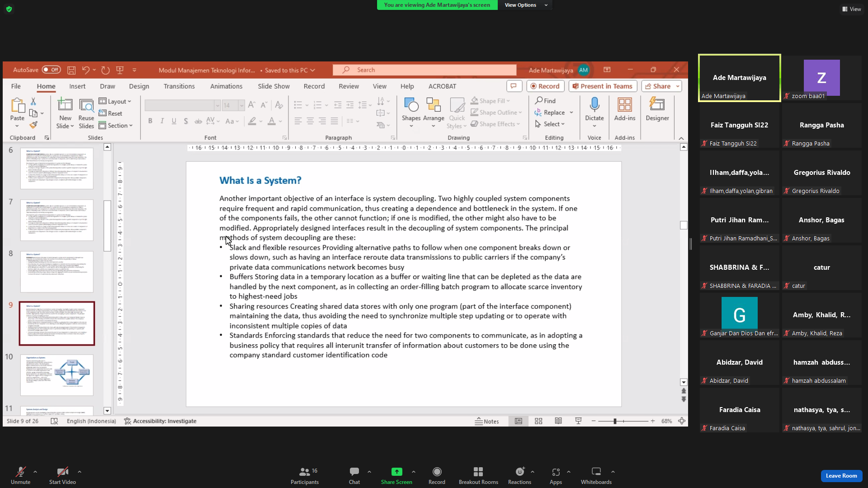Toggle the AutoSave switch
This screenshot has height=488, width=868.
coord(51,70)
